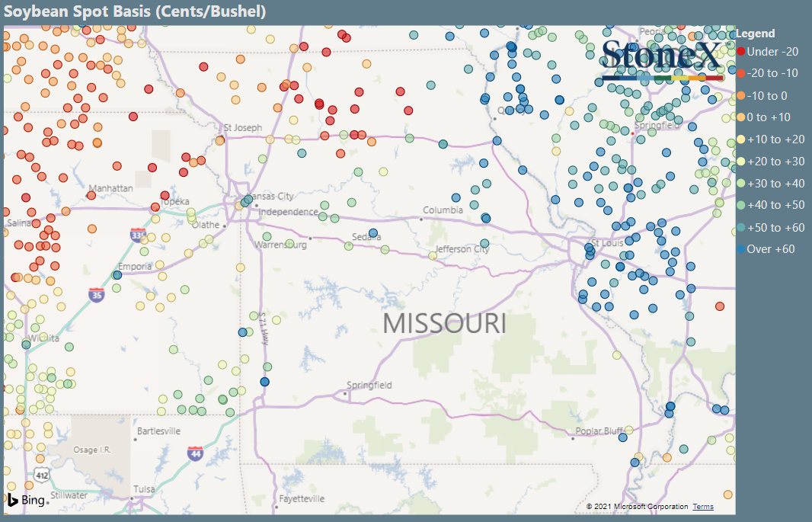This screenshot has height=522, width=812.
Task: Click the '© 2021 Microsoft Corporation' copyright text
Action: [x=637, y=507]
